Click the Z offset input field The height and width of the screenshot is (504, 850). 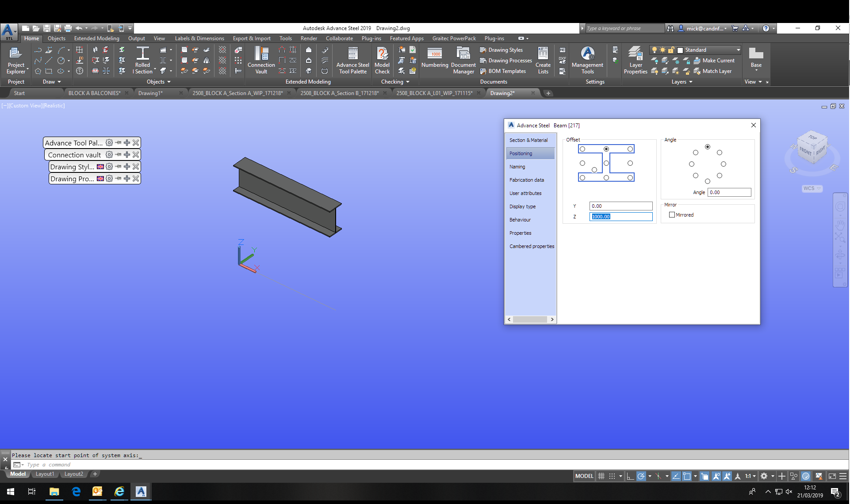621,217
